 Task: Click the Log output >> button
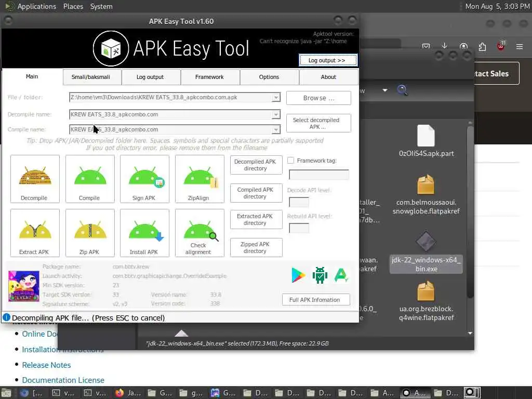[327, 60]
